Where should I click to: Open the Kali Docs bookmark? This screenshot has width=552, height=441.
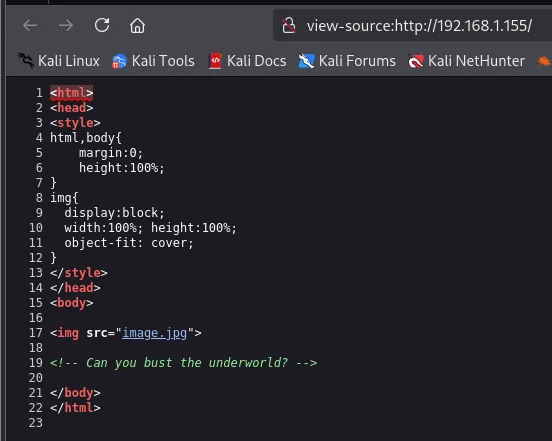(247, 61)
